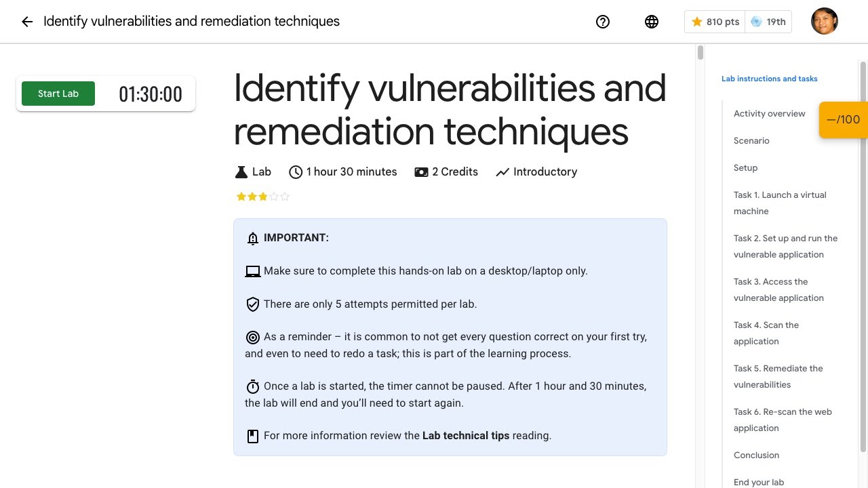Click the globe language icon
The height and width of the screenshot is (488, 868).
[x=652, y=22]
